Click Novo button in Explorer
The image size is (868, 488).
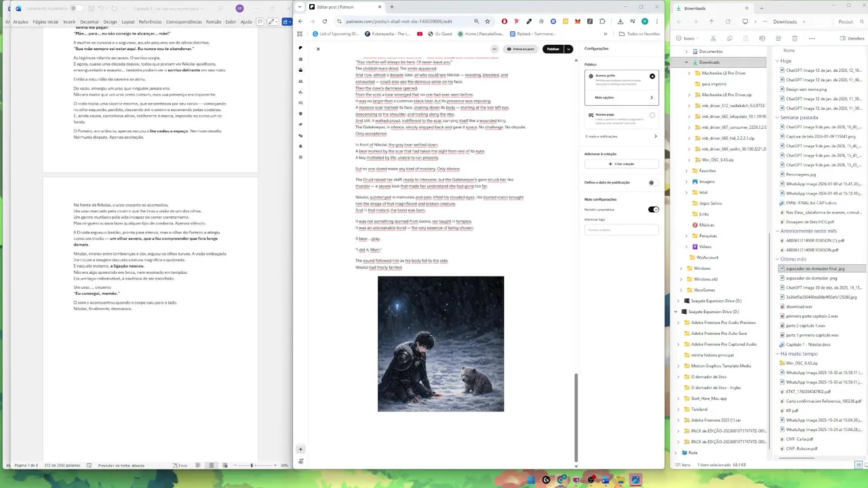[686, 39]
